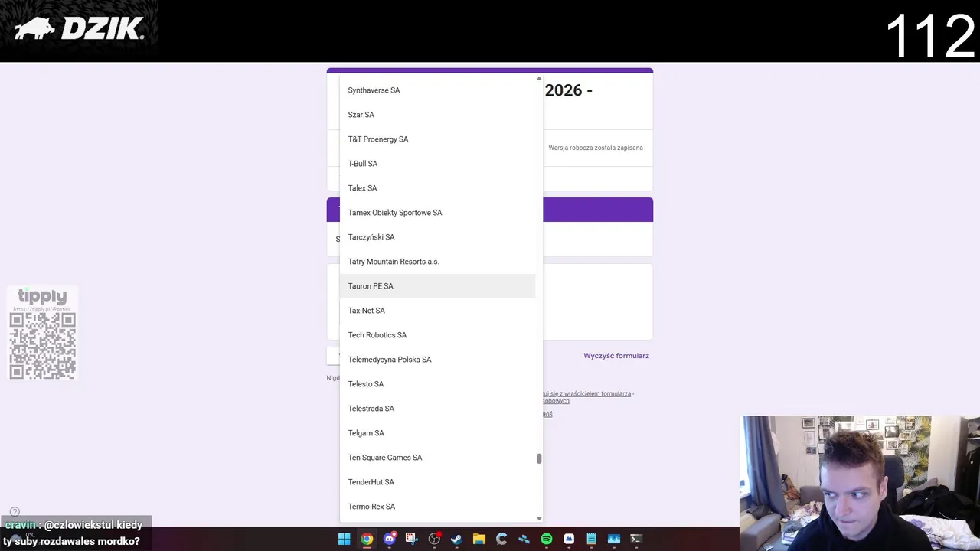Click dropdown list scroll up arrow
Image resolution: width=980 pixels, height=551 pixels.
coord(539,79)
